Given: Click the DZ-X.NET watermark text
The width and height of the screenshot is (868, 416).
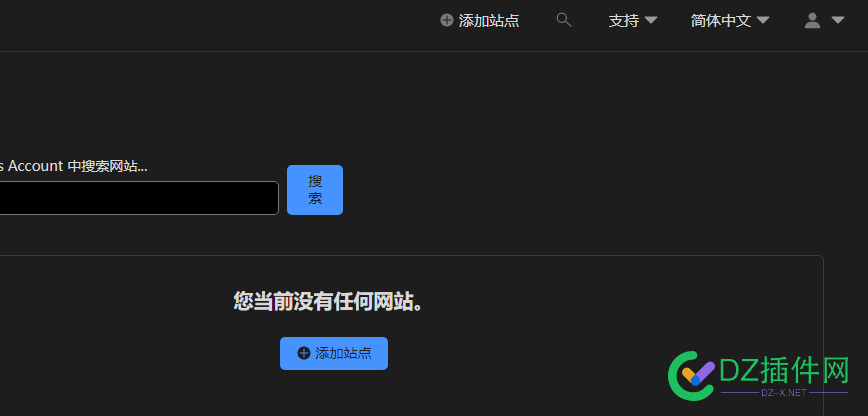Looking at the screenshot, I should pyautogui.click(x=784, y=393).
